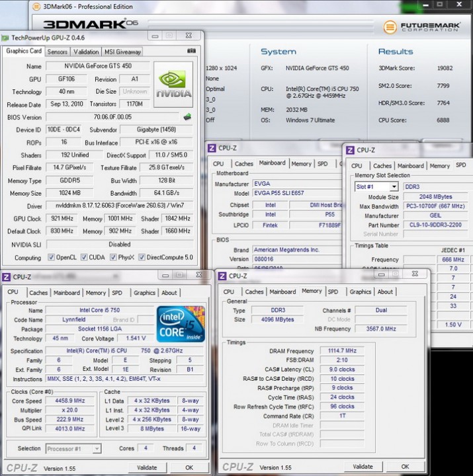Switch to the Sensors tab in GPU-Z
The image size is (473, 476).
57,52
